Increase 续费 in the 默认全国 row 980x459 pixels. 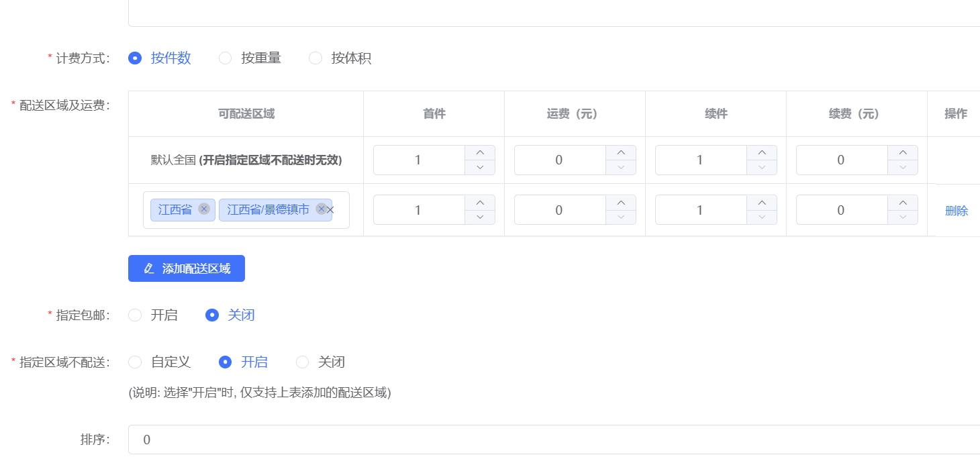tap(903, 152)
